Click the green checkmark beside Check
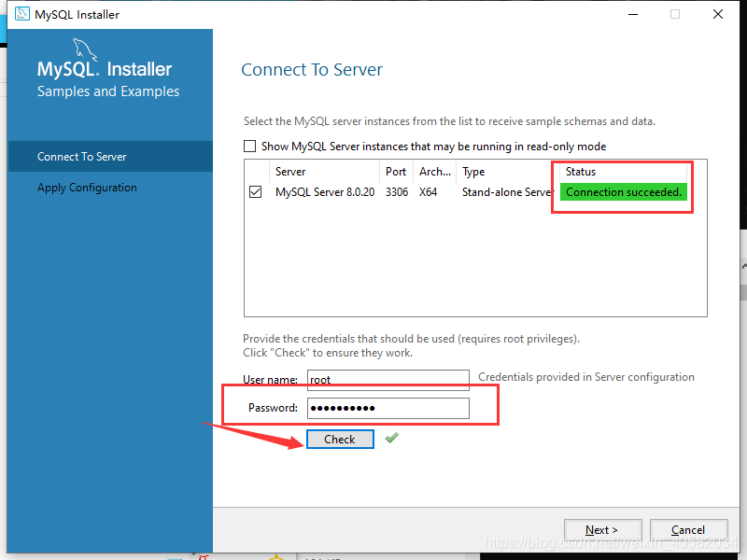 tap(392, 438)
